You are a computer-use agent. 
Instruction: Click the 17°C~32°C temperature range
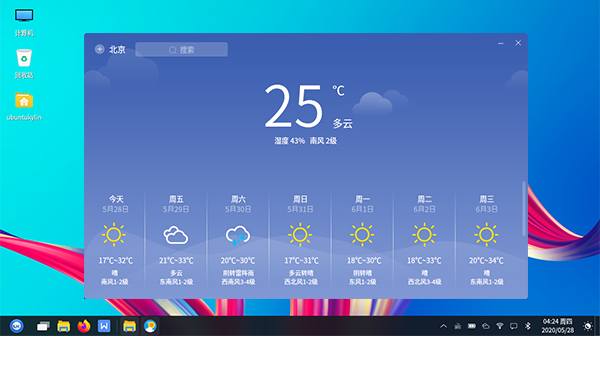(x=116, y=261)
